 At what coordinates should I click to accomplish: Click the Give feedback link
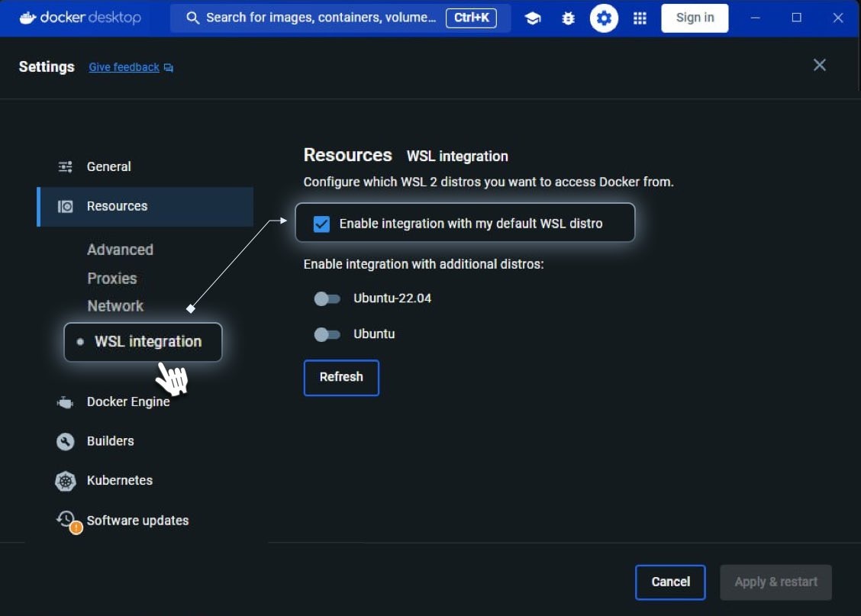(x=124, y=67)
